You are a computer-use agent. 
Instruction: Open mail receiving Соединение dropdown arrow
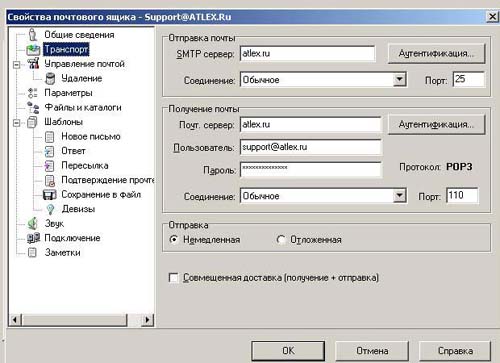point(399,196)
